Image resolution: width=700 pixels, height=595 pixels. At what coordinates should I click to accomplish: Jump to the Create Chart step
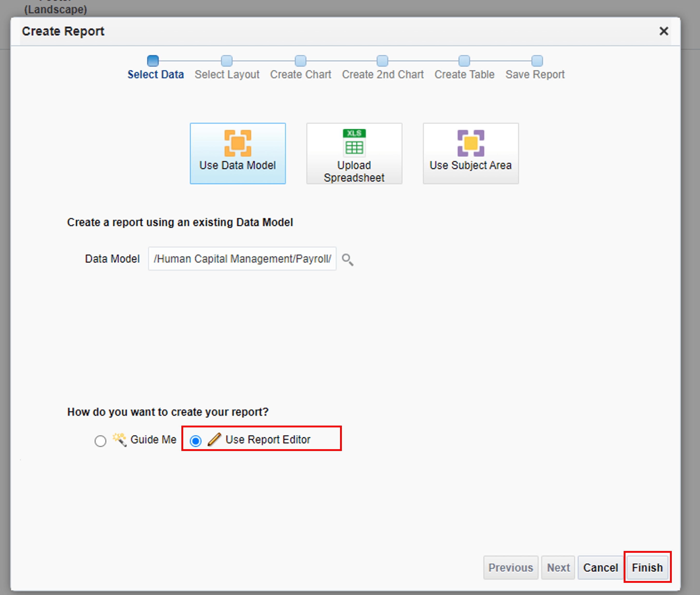pos(300,61)
